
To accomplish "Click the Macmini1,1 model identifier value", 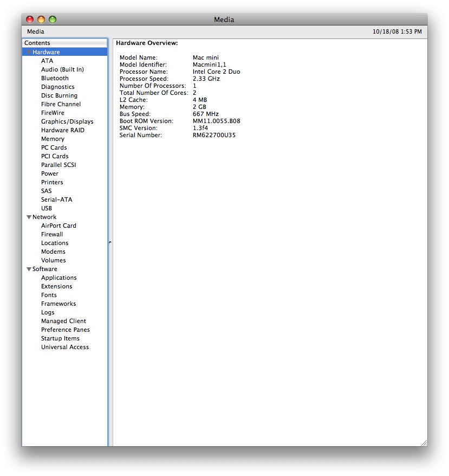I will coord(209,65).
